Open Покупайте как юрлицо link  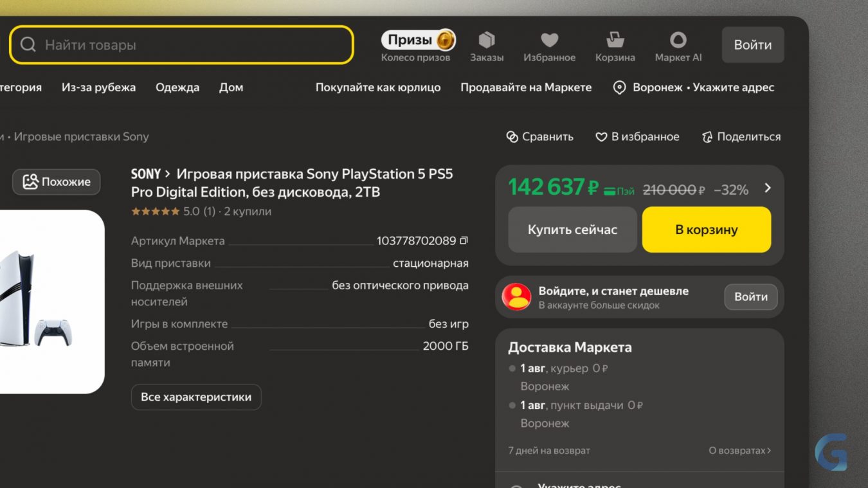[x=378, y=87]
